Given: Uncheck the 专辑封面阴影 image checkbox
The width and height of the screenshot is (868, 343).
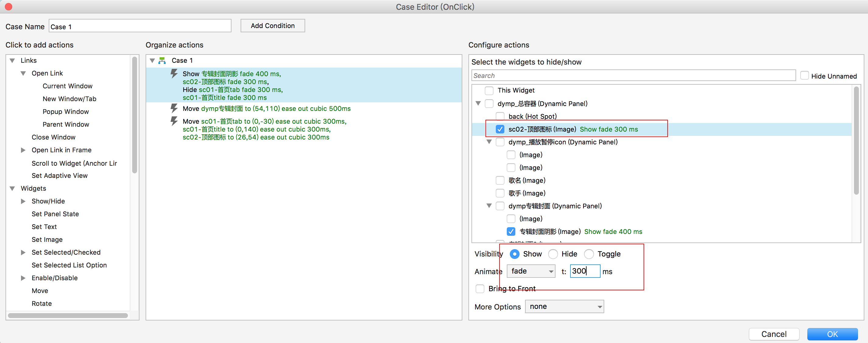Looking at the screenshot, I should 511,232.
